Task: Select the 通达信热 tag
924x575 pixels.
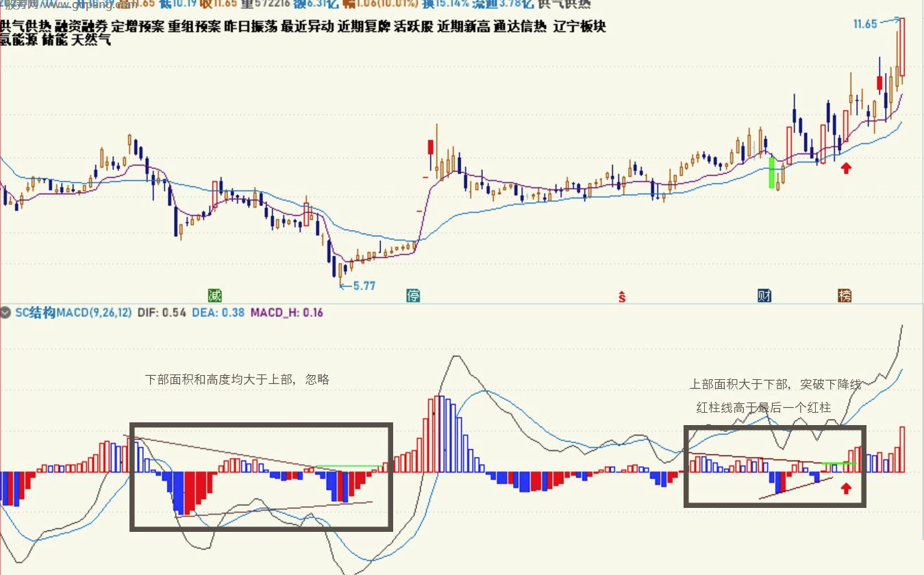Action: coord(520,27)
